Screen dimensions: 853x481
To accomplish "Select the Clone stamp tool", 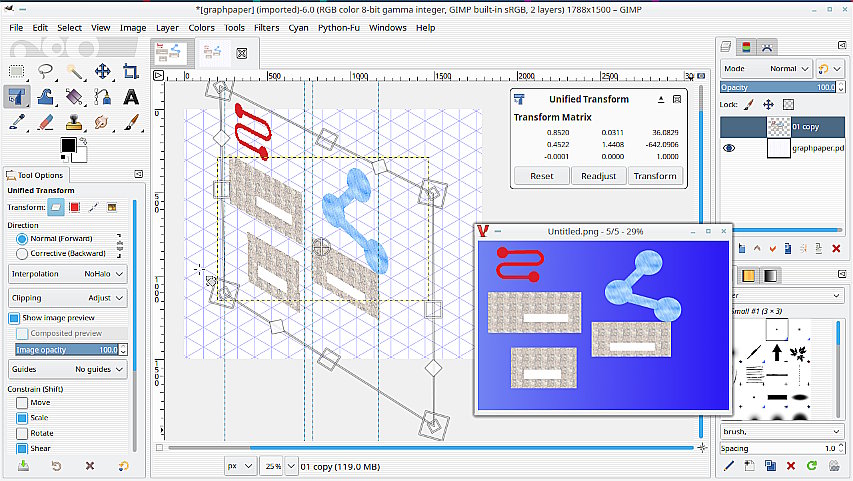I will (74, 122).
